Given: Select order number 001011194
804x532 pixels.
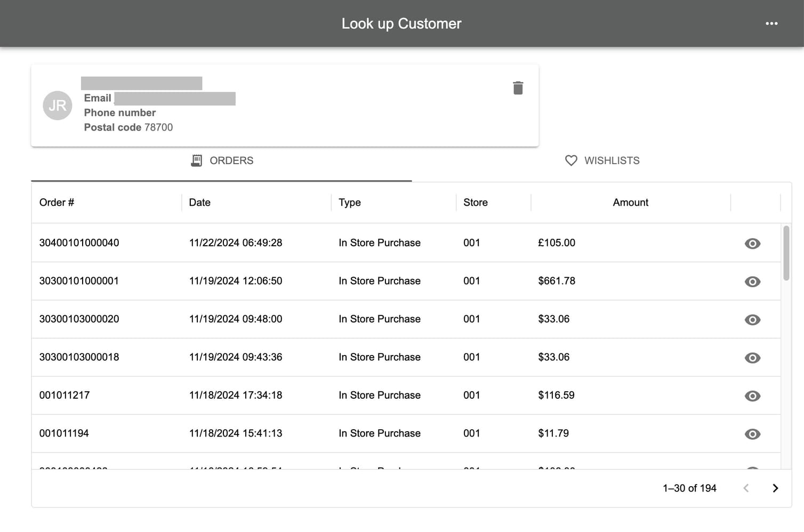Looking at the screenshot, I should coord(64,433).
